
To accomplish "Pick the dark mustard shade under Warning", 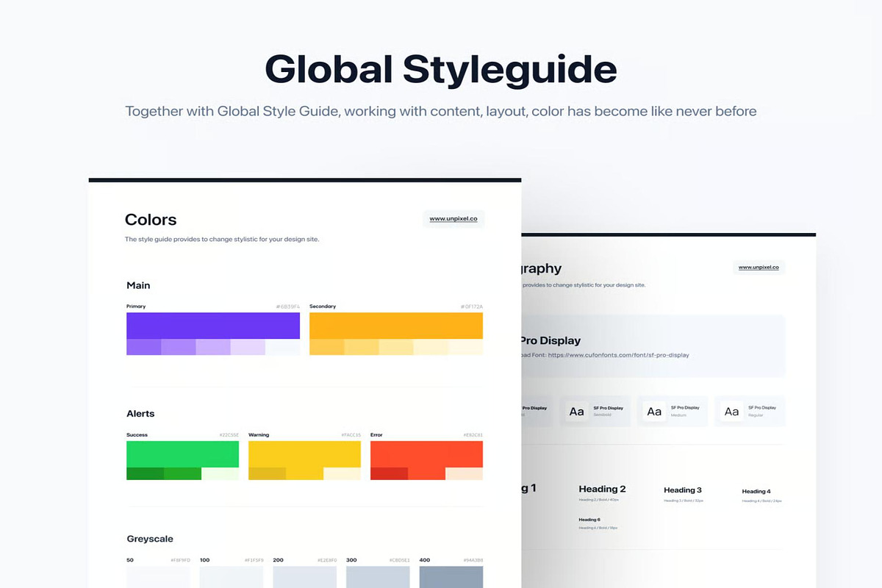I will 267,473.
